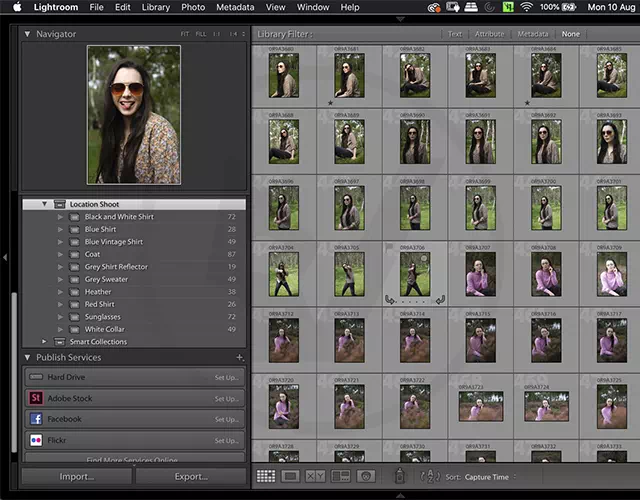Set Navigator zoom to FILL

(x=200, y=34)
